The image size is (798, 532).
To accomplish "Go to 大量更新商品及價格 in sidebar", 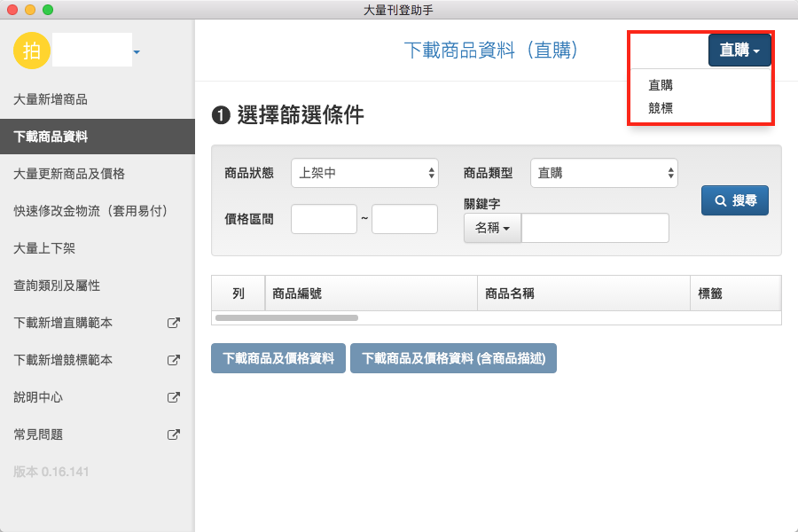I will (69, 174).
